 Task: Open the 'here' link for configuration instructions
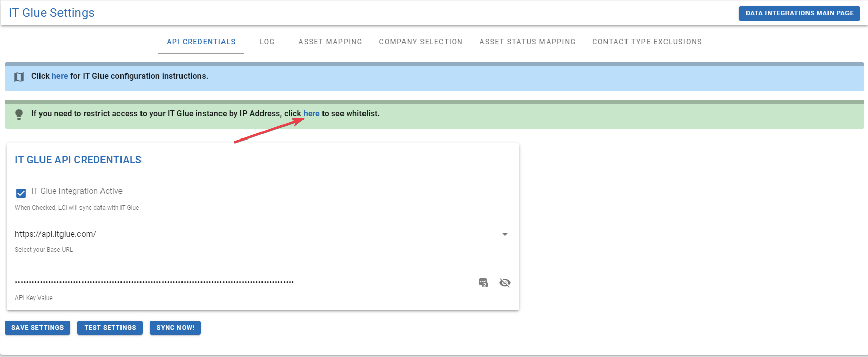(x=59, y=76)
